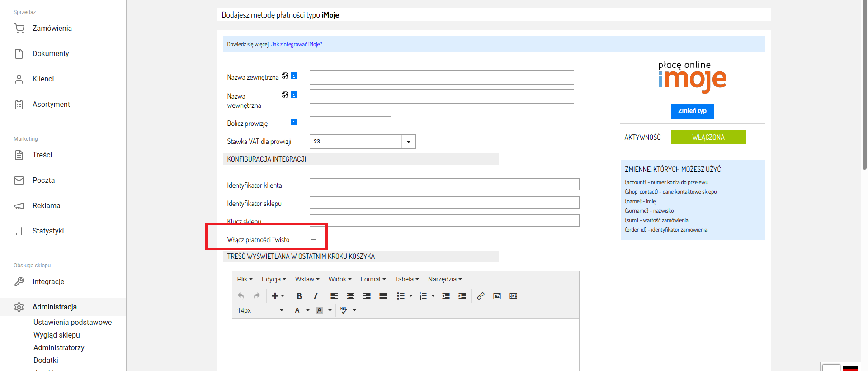
Task: Apply bold formatting in the editor
Action: [x=299, y=296]
